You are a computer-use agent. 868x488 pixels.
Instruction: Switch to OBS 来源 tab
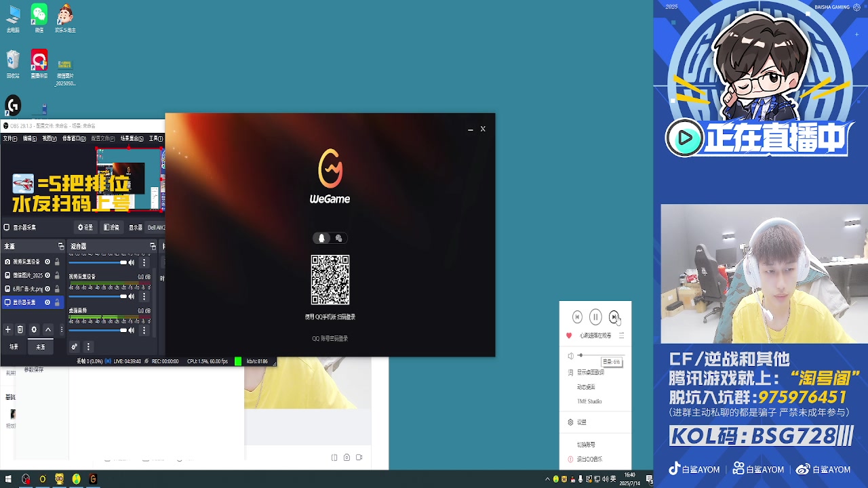pyautogui.click(x=41, y=347)
